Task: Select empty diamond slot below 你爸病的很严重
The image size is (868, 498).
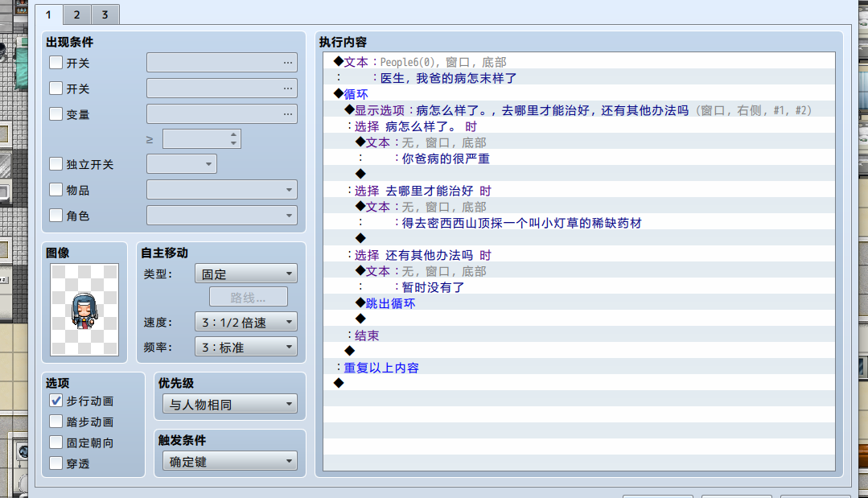Action: tap(579, 175)
